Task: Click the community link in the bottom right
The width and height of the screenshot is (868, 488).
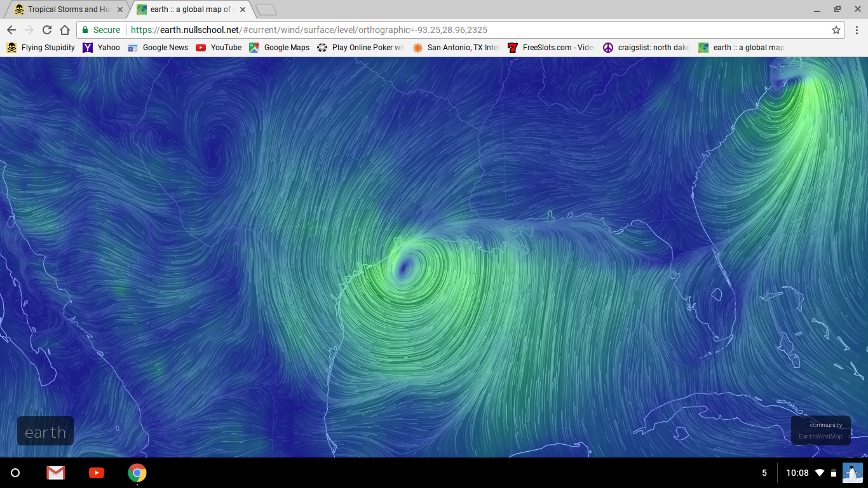Action: (825, 425)
